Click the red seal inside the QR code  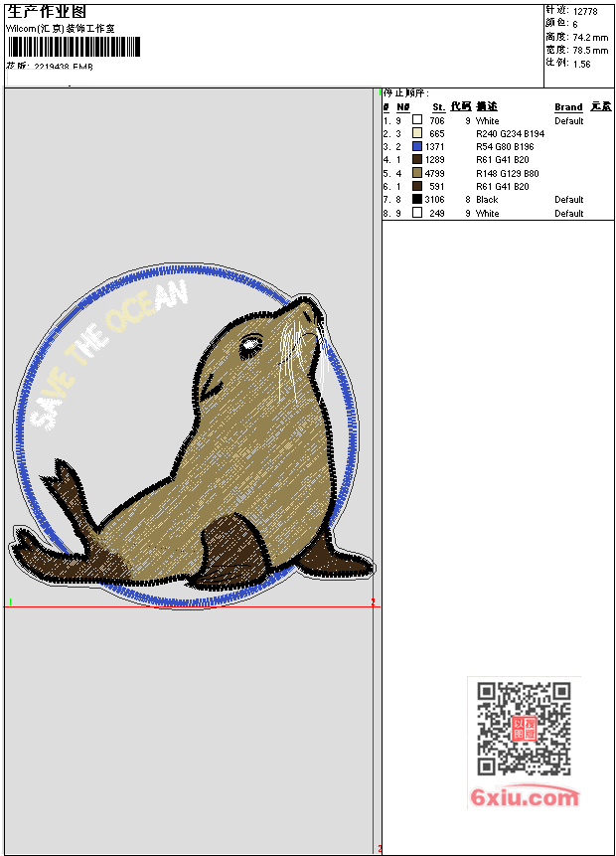524,729
